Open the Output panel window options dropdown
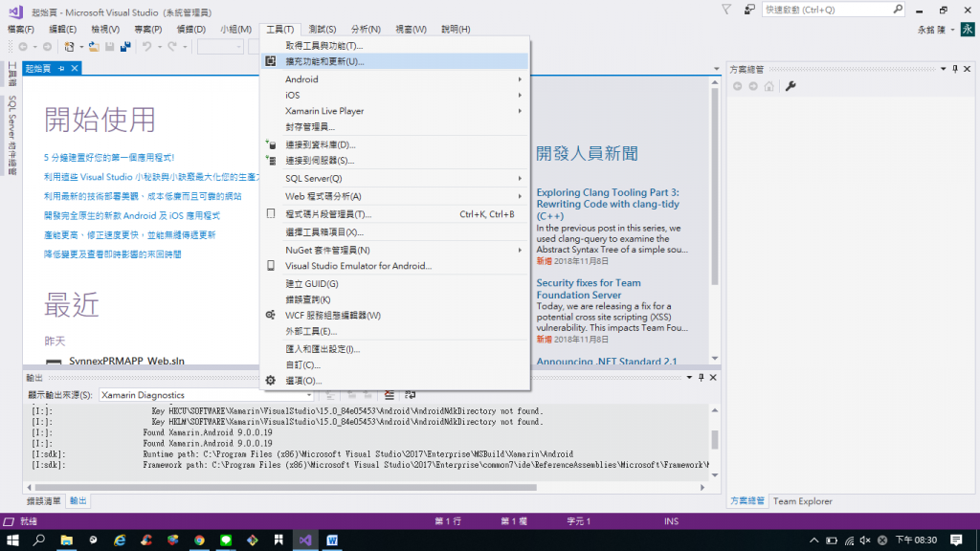This screenshot has height=551, width=980. click(689, 377)
